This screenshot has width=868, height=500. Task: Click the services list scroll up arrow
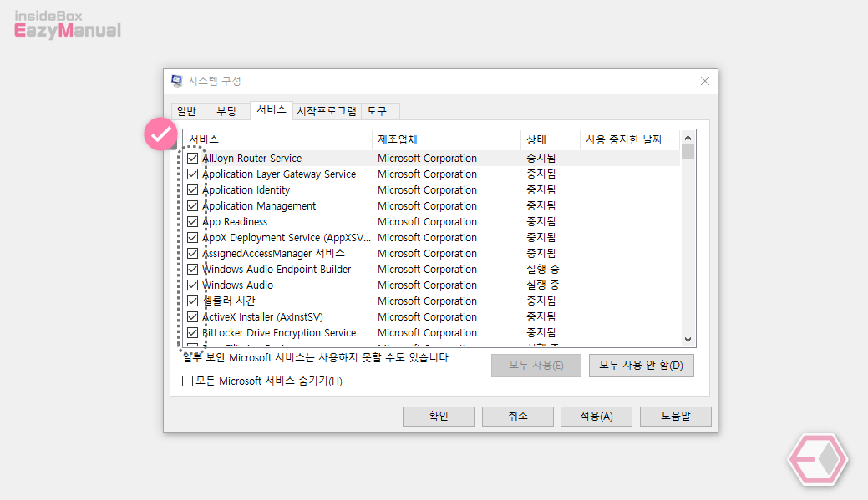[x=688, y=138]
